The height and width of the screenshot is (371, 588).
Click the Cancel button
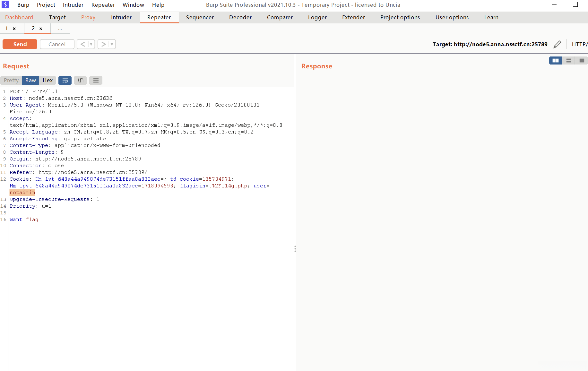(57, 44)
